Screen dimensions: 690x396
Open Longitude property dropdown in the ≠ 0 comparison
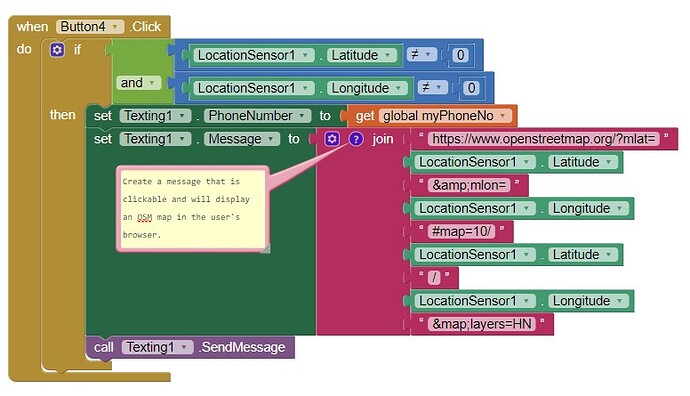(x=367, y=88)
